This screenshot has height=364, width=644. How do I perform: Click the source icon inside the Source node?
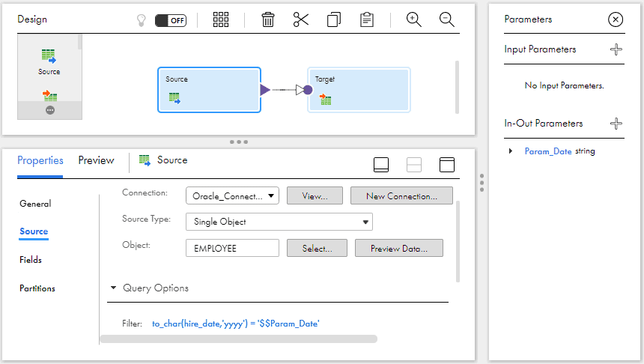pos(174,98)
